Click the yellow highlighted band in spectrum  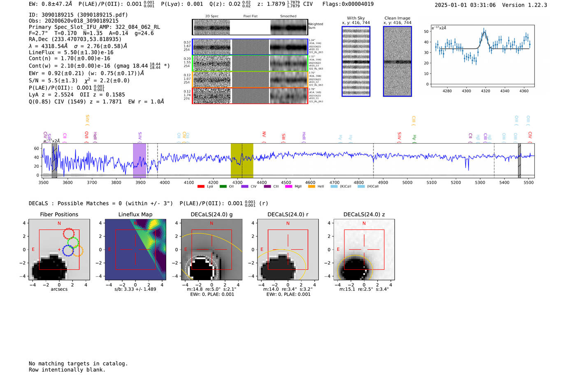click(242, 160)
